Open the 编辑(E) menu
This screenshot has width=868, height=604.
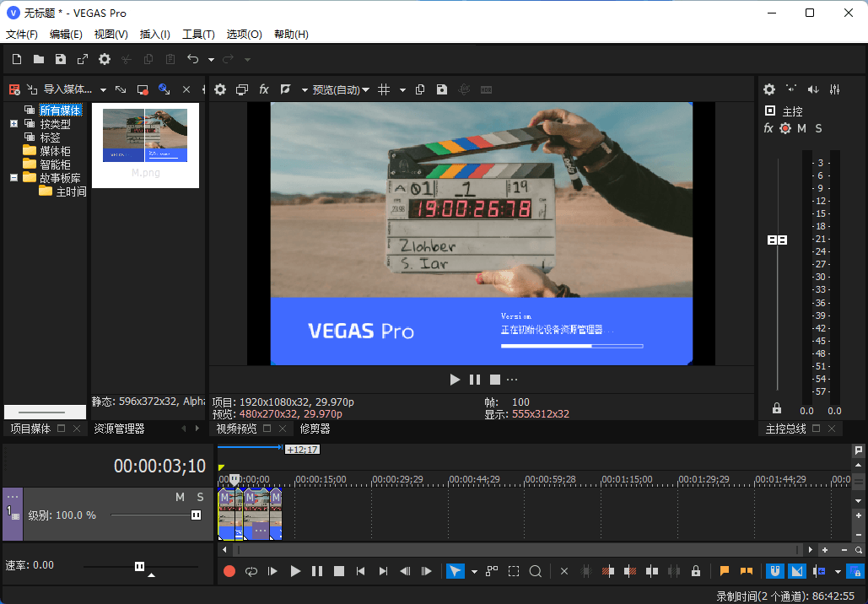(66, 35)
